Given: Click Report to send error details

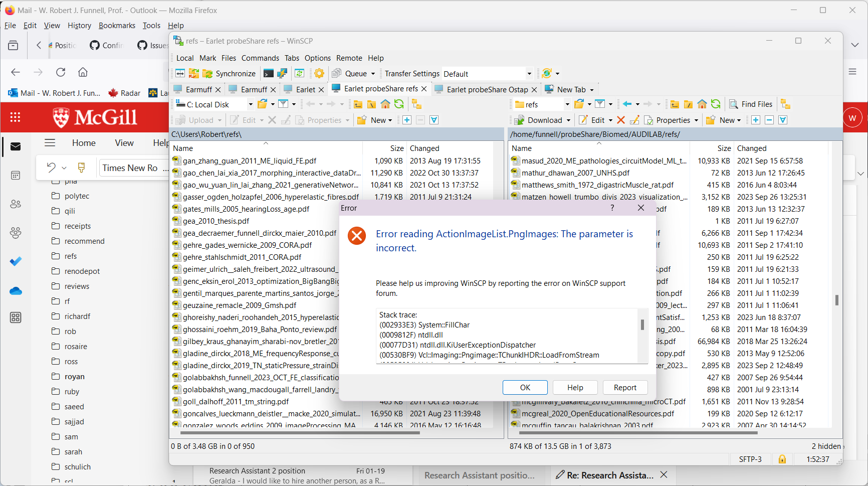Looking at the screenshot, I should pyautogui.click(x=624, y=387).
